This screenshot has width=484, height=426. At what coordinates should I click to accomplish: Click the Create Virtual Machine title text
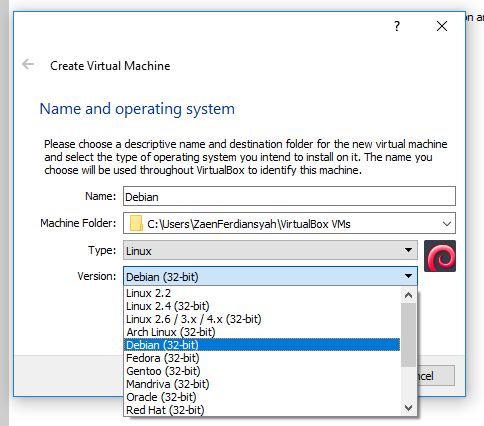(110, 66)
